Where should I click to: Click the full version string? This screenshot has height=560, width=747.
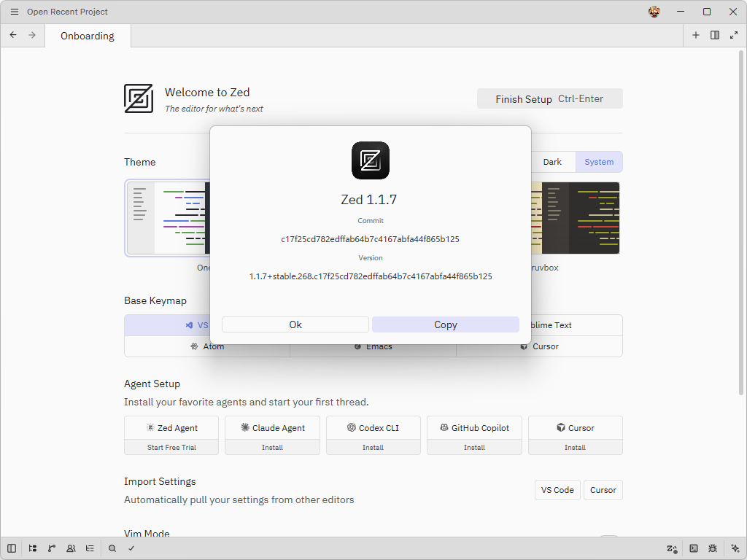click(371, 276)
